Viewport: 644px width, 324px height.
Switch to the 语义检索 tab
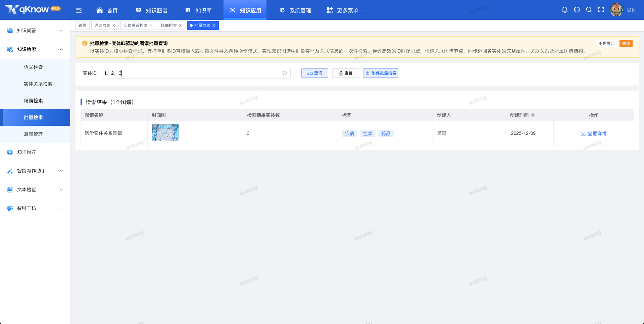click(102, 25)
